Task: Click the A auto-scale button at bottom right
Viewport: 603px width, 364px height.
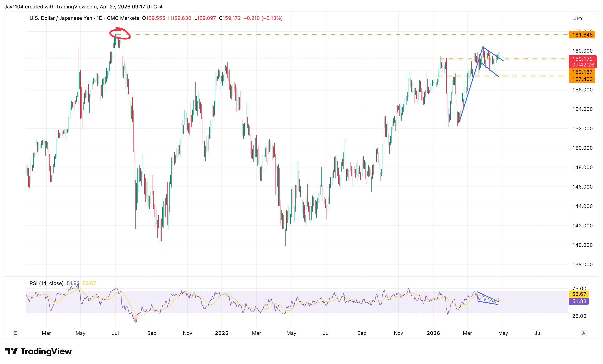Action: (584, 333)
